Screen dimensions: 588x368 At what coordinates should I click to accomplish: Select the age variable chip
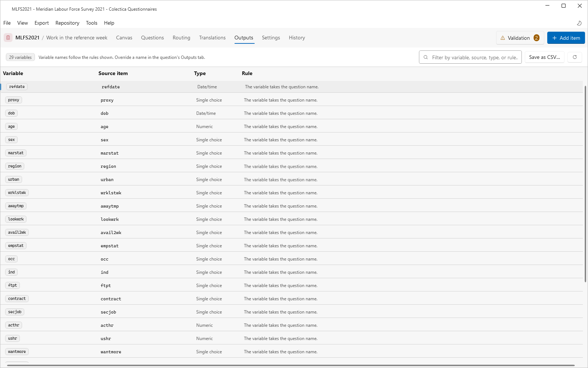point(11,127)
